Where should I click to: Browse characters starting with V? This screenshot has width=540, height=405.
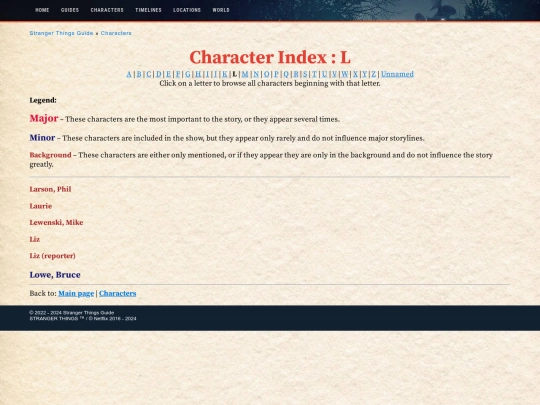pyautogui.click(x=334, y=74)
